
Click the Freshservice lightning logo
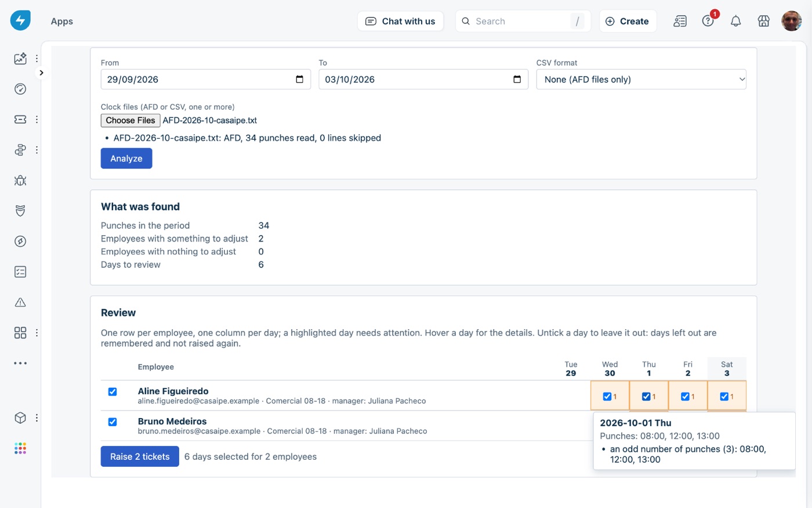pyautogui.click(x=20, y=21)
